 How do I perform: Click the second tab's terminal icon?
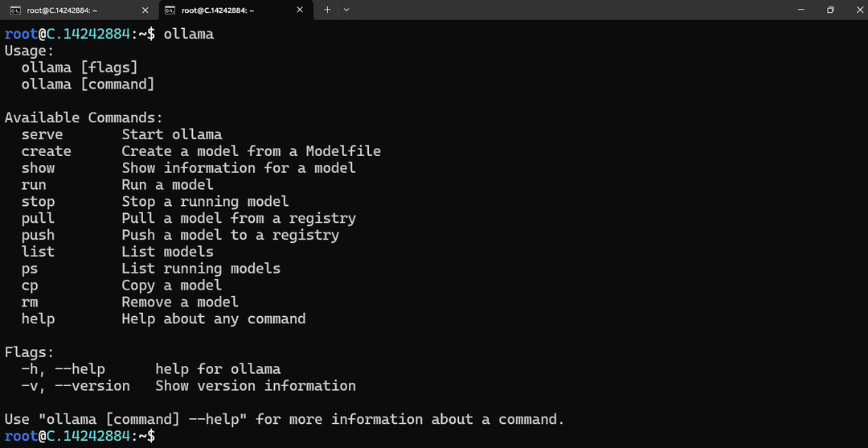pyautogui.click(x=170, y=10)
